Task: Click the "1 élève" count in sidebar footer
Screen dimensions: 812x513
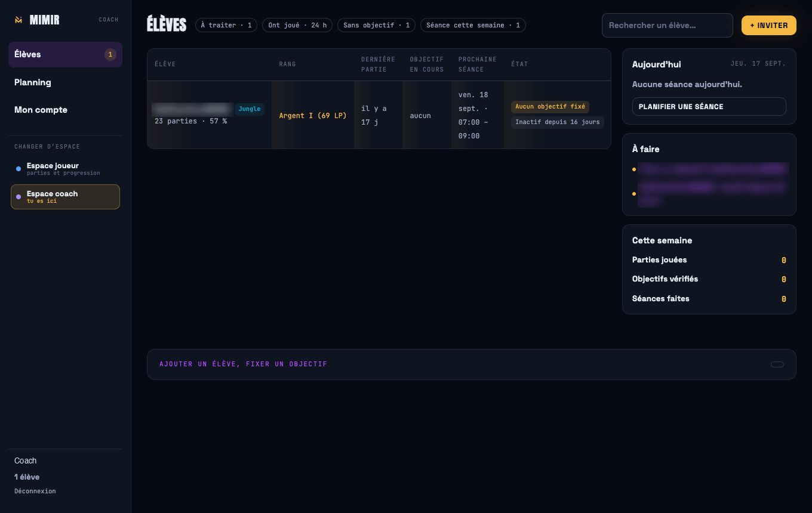Action: coord(27,477)
